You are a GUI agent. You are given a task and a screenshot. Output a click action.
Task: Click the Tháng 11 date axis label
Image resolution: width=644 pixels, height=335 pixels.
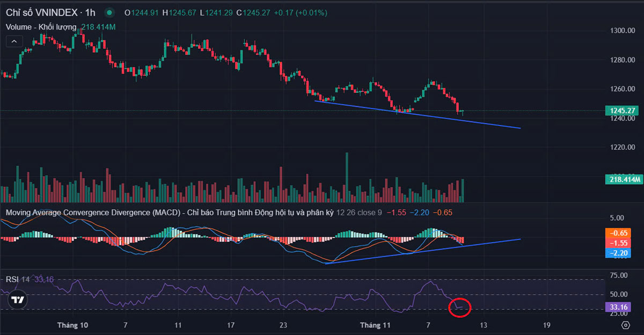(375, 325)
